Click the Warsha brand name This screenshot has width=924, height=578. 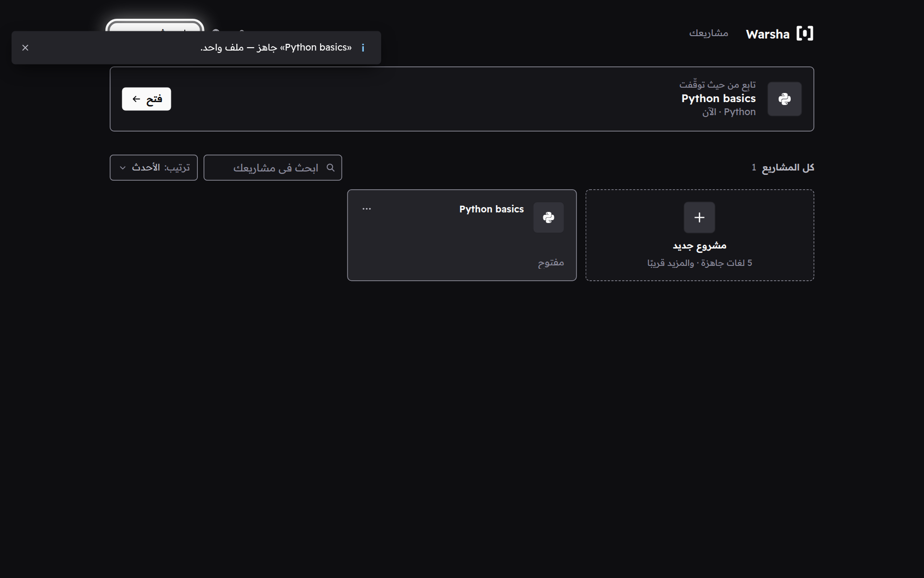[768, 34]
